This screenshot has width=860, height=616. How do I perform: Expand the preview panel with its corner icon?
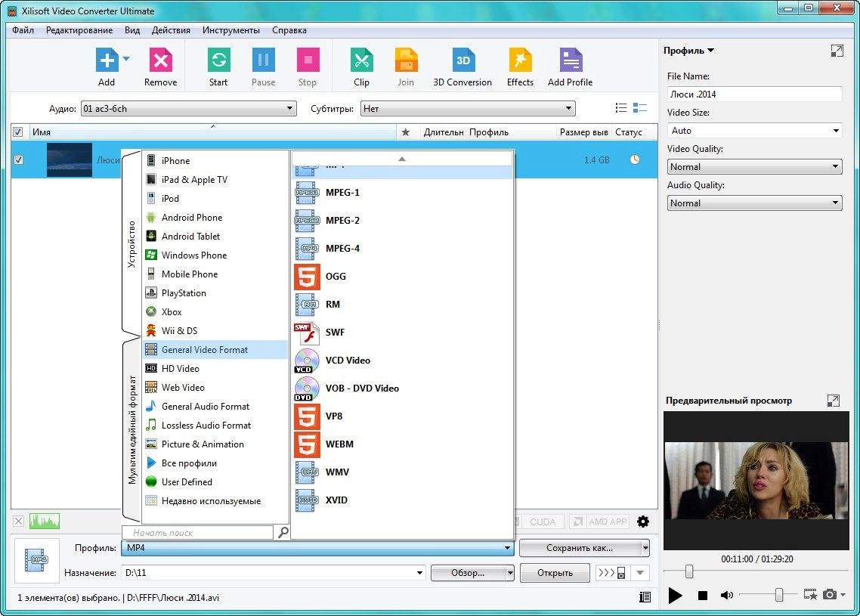pyautogui.click(x=833, y=401)
